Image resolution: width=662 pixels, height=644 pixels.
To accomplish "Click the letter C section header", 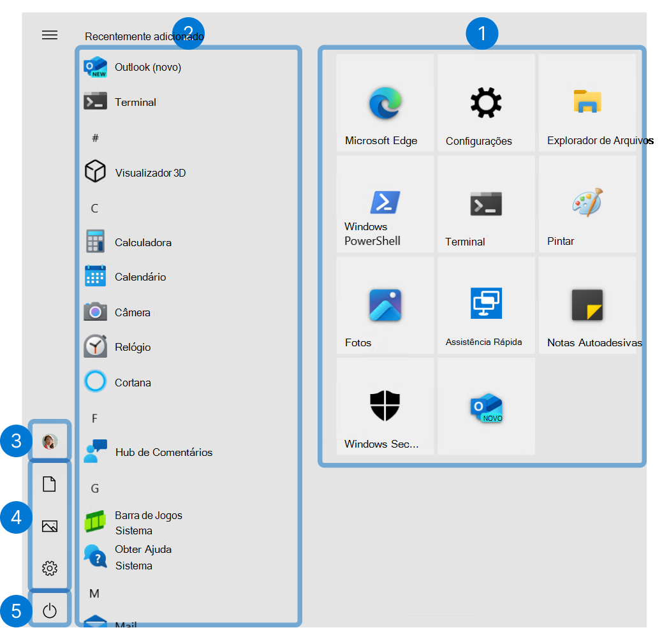I will point(94,208).
